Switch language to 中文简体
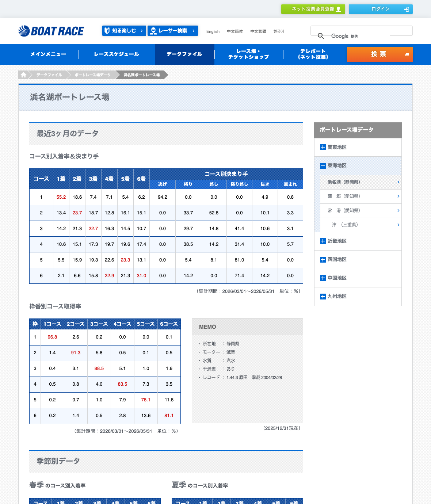Screen dimensions: 431x504 tap(235, 31)
